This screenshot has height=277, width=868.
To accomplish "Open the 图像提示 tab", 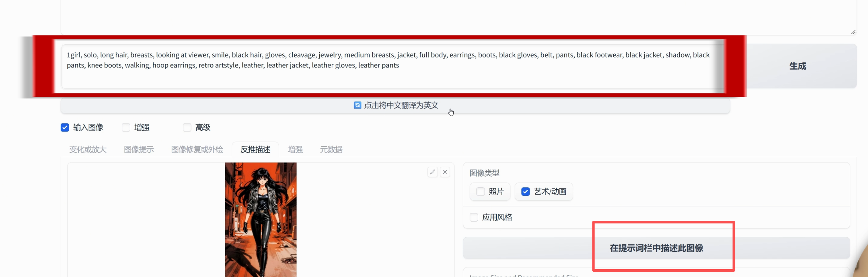I will pos(139,149).
